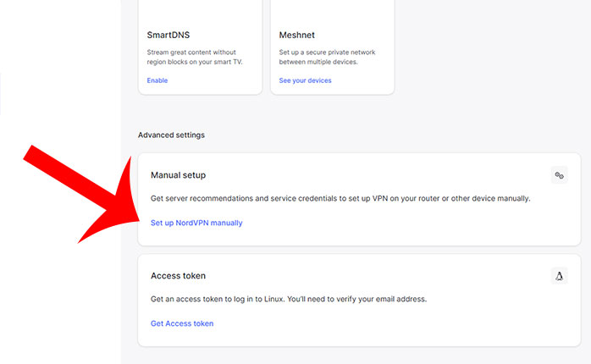Click the Linux penguin icon
591x364 pixels.
coord(559,276)
